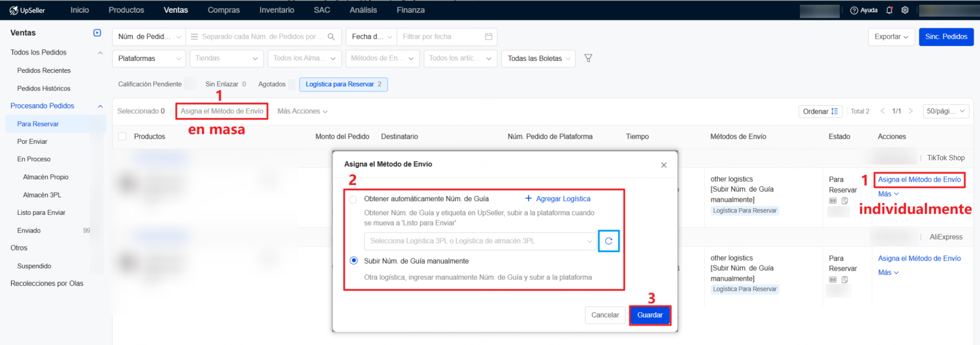
Task: Open the notifications bell icon
Action: pyautogui.click(x=889, y=10)
